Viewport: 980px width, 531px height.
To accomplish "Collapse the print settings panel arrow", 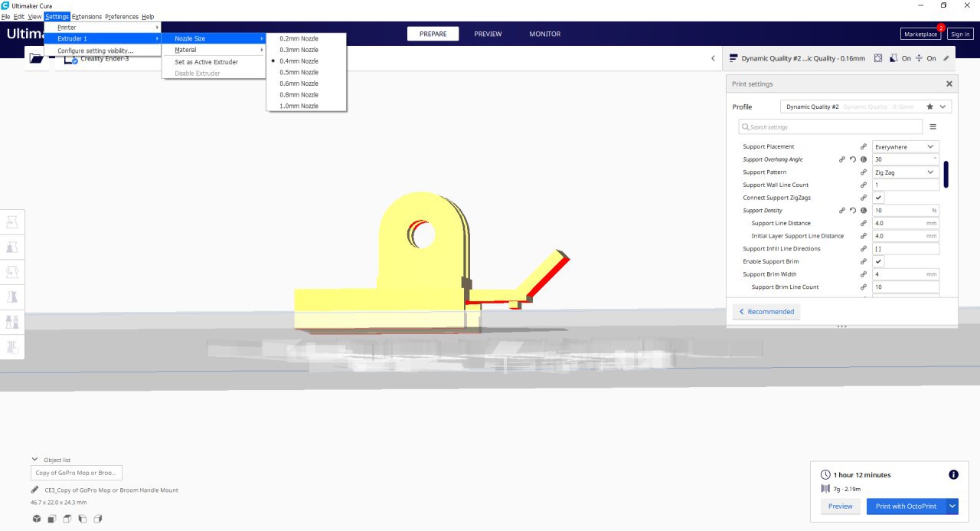I will tap(713, 58).
